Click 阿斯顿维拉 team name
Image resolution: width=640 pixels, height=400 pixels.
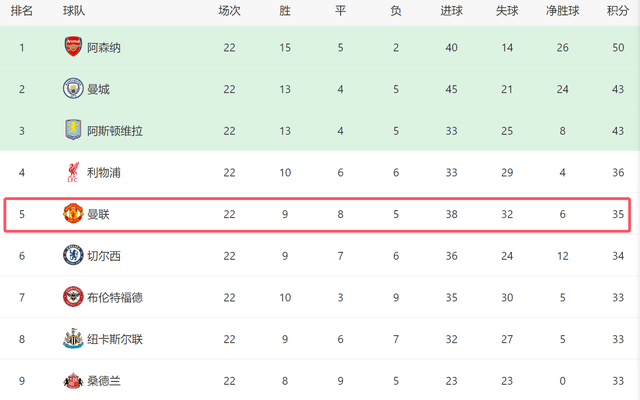115,131
